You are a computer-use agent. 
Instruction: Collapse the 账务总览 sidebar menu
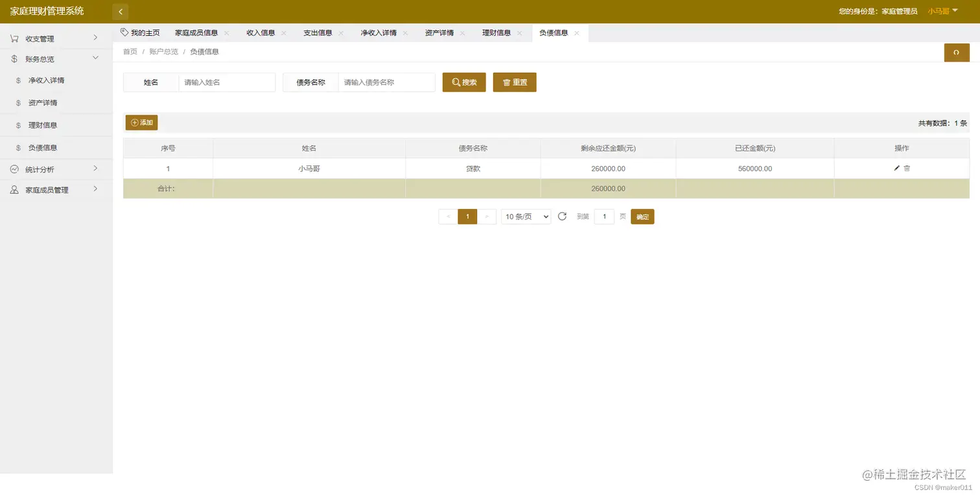[56, 59]
